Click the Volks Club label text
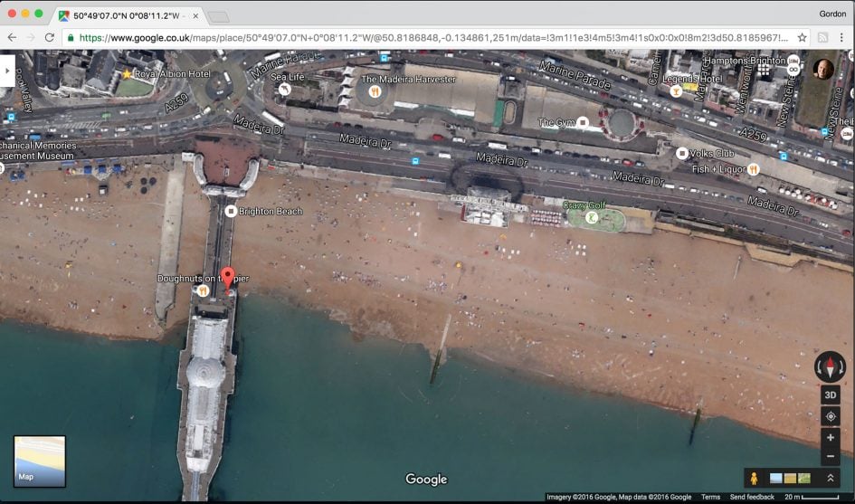 (x=711, y=154)
